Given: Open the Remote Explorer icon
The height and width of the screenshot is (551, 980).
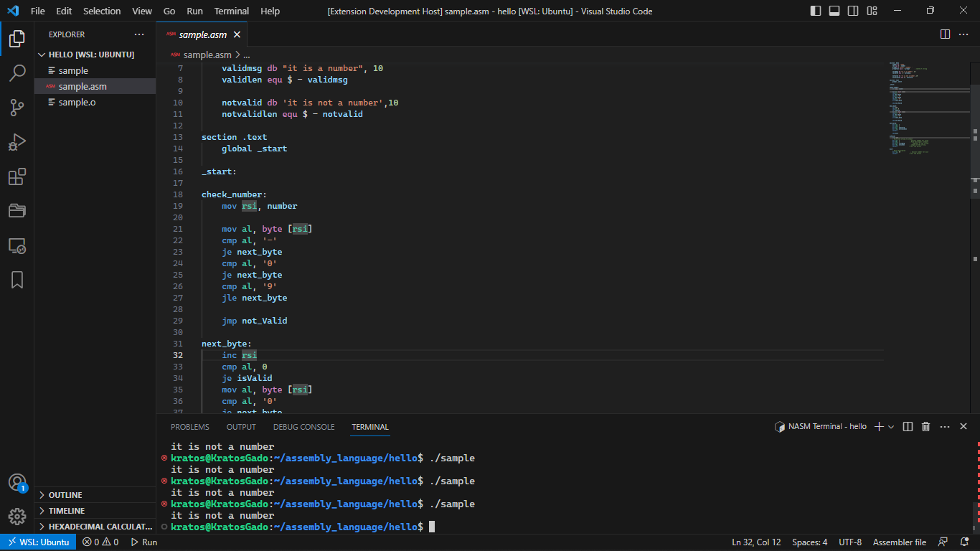Looking at the screenshot, I should point(17,245).
